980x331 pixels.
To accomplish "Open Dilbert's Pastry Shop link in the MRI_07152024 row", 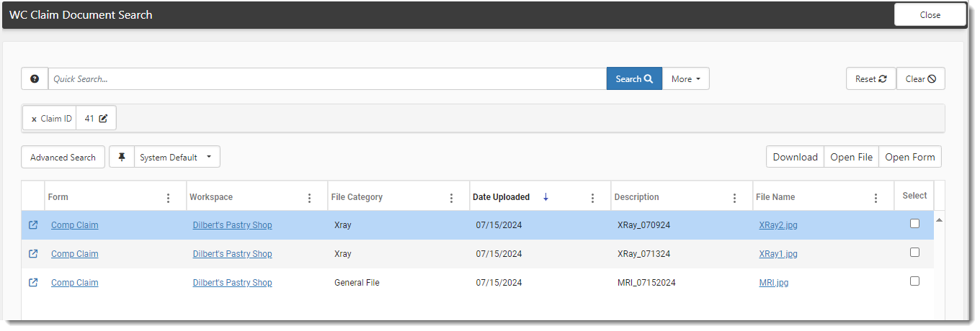I will pos(233,283).
